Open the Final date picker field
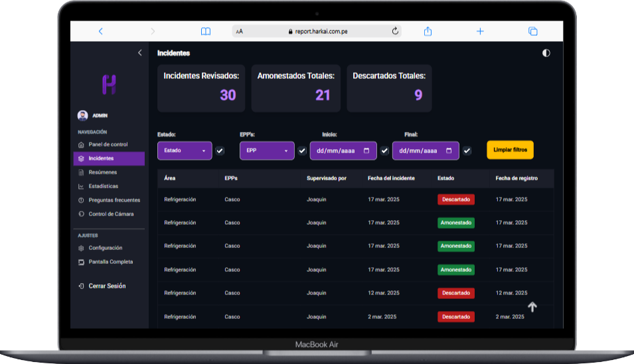This screenshot has height=364, width=634. click(425, 151)
